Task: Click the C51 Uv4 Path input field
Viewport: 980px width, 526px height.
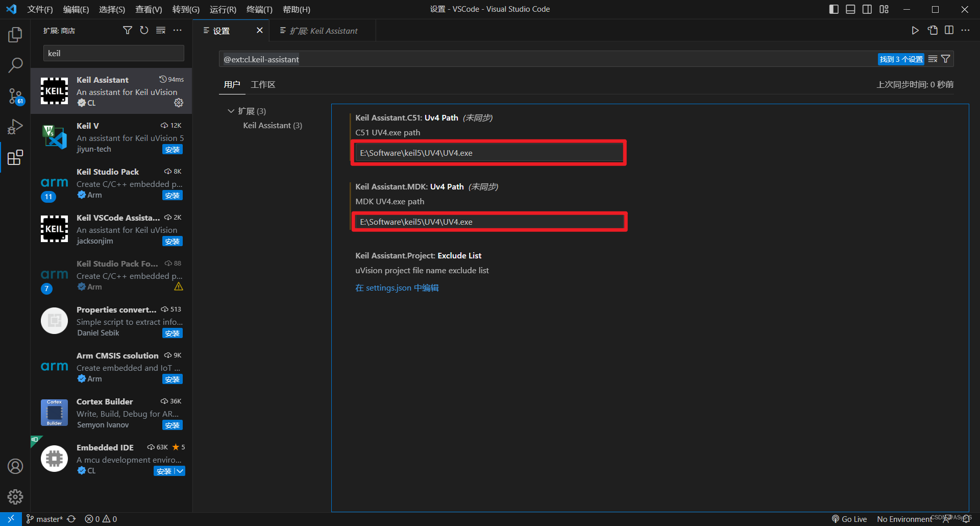Action: (489, 153)
